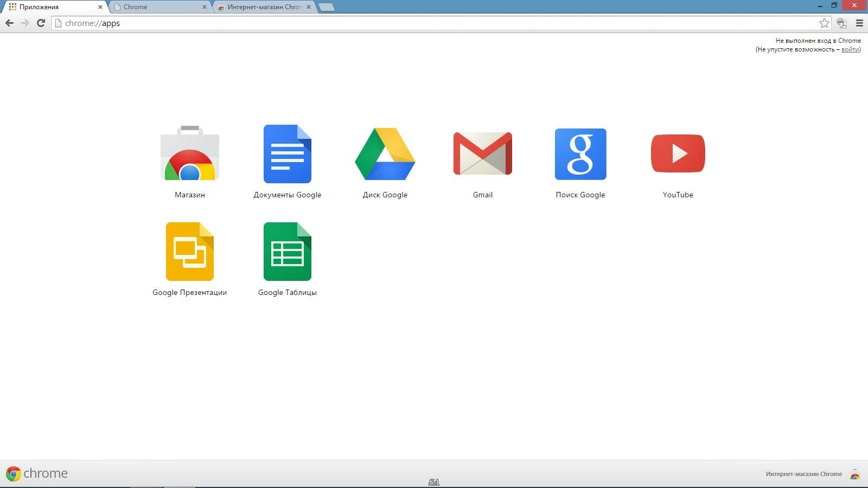Close the Приложения tab
The height and width of the screenshot is (488, 868).
(x=100, y=7)
